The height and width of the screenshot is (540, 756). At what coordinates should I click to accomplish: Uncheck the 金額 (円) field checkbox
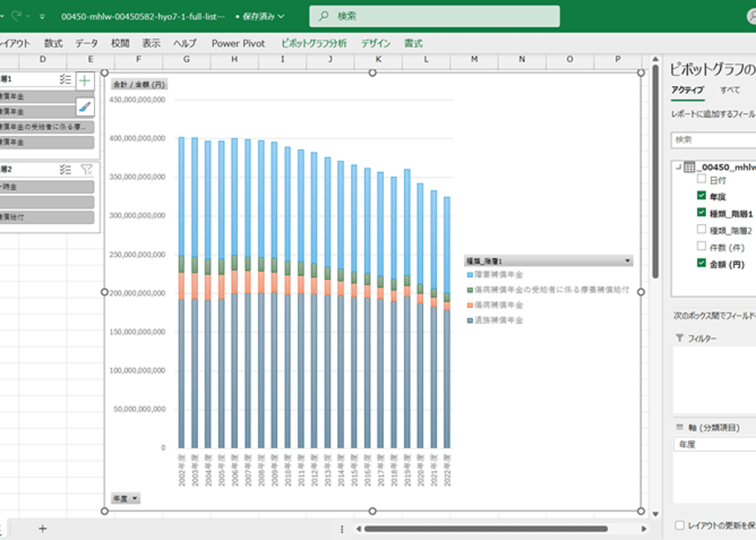(701, 263)
